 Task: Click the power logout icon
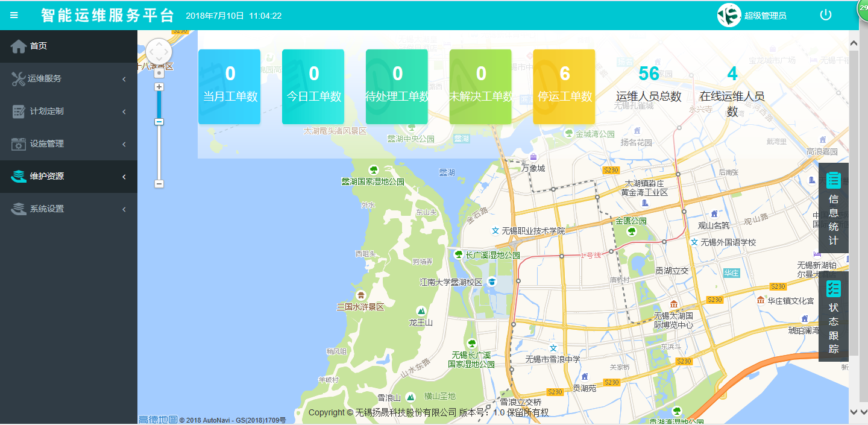[x=826, y=15]
